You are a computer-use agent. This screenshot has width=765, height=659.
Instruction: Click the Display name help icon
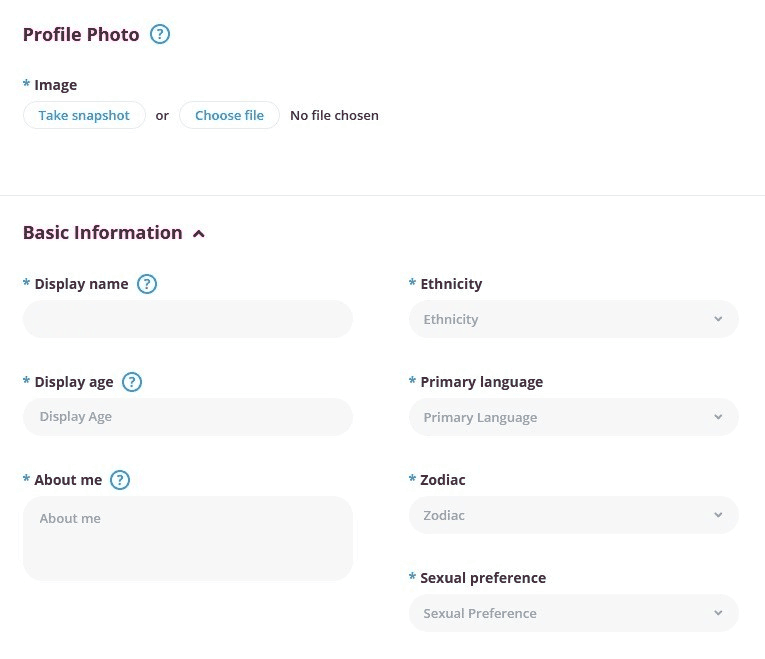[x=147, y=284]
